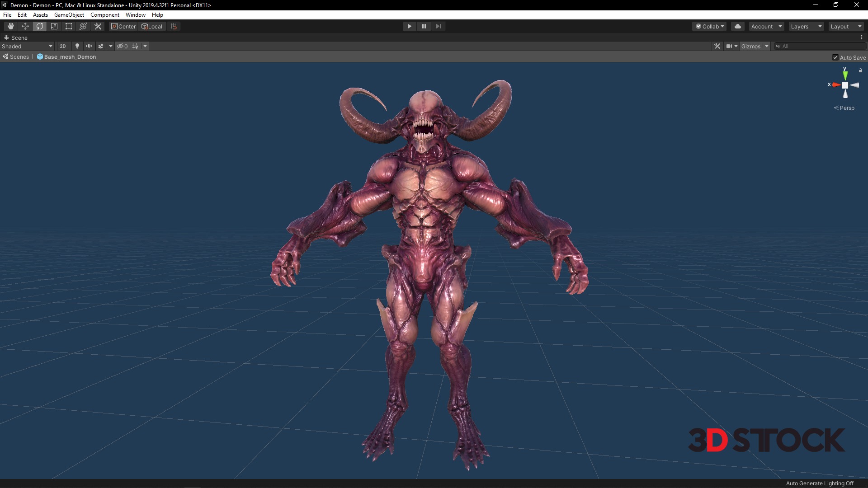Toggle scene lighting bulb icon
Viewport: 868px width, 488px height.
click(77, 46)
